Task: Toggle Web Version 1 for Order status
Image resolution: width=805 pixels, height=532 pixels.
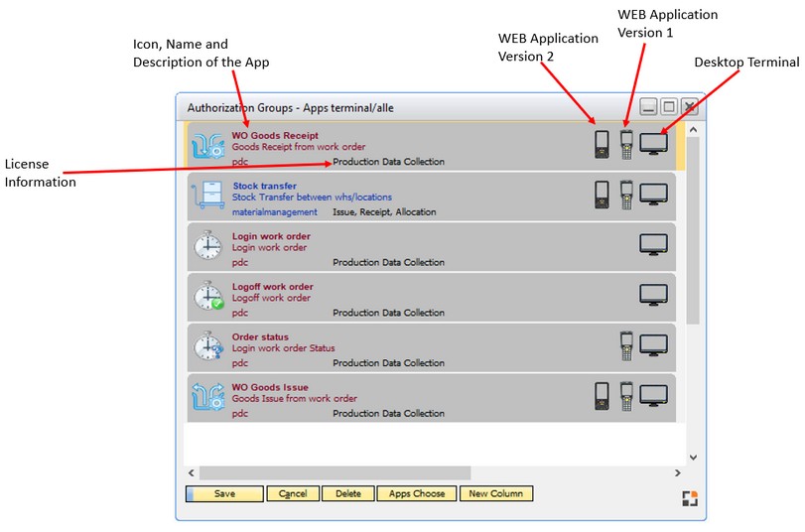Action: (626, 345)
